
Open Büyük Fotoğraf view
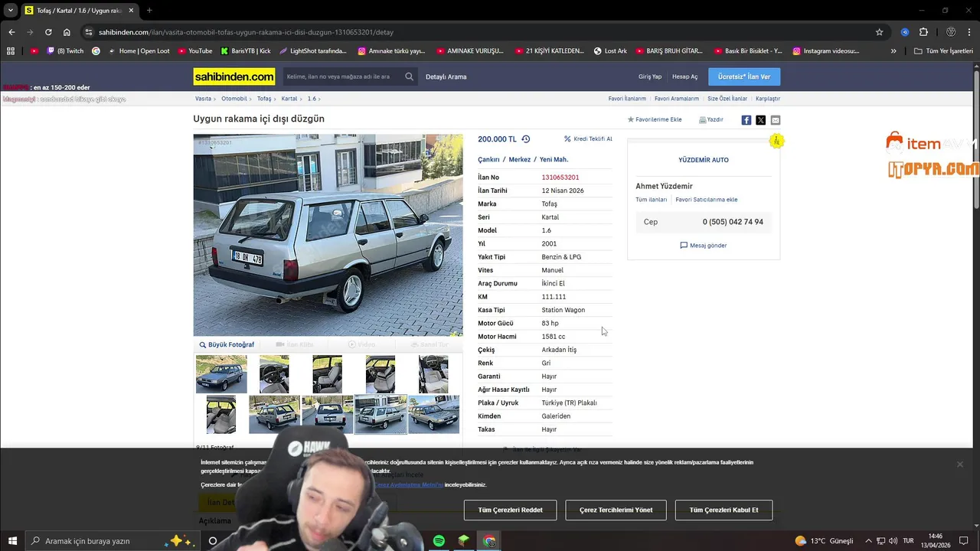(x=227, y=345)
